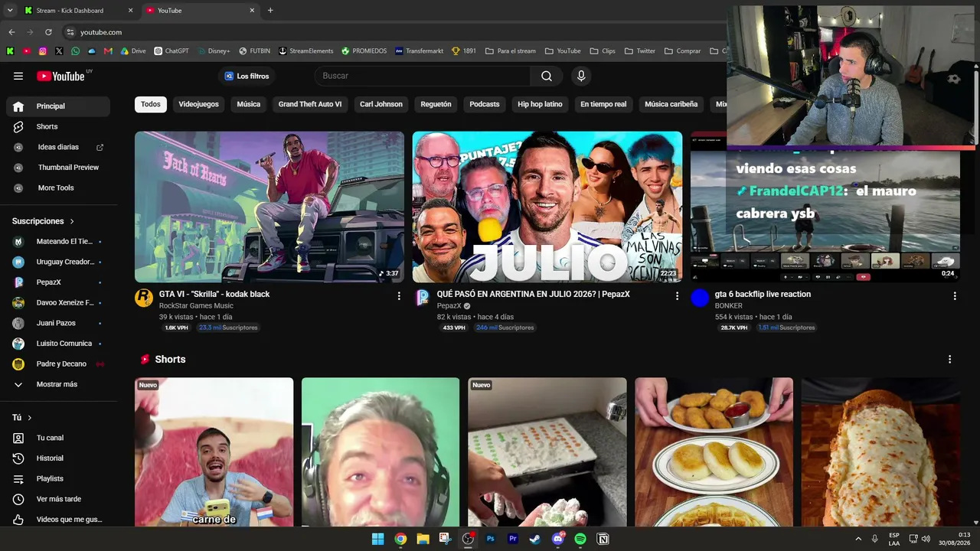Click the RockStar Games Music channel avatar
Viewport: 980px width, 551px height.
pos(144,298)
